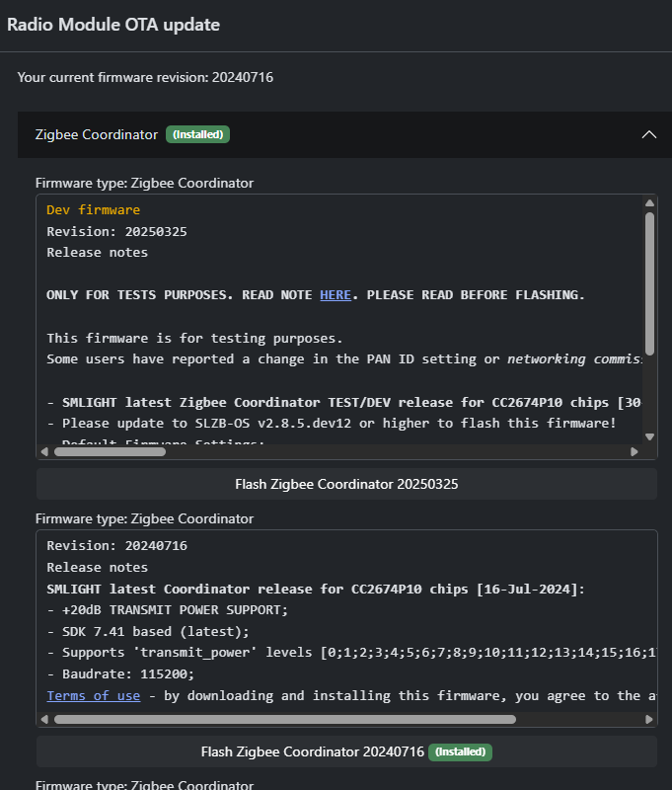Open the Terms of use link

coord(93,696)
